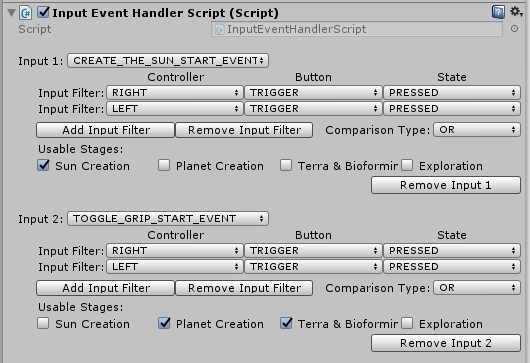The height and width of the screenshot is (363, 530).
Task: Open Input 1 first filter PRESSED dropdown
Action: [x=452, y=93]
